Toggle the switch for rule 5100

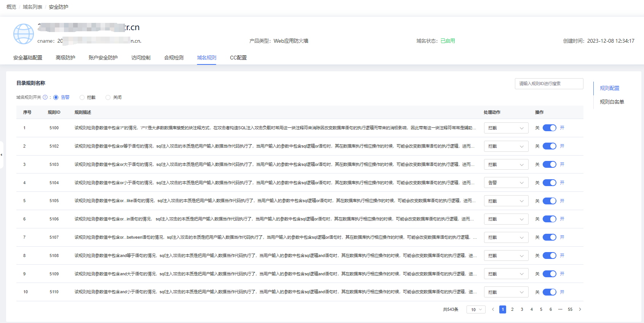click(x=549, y=128)
